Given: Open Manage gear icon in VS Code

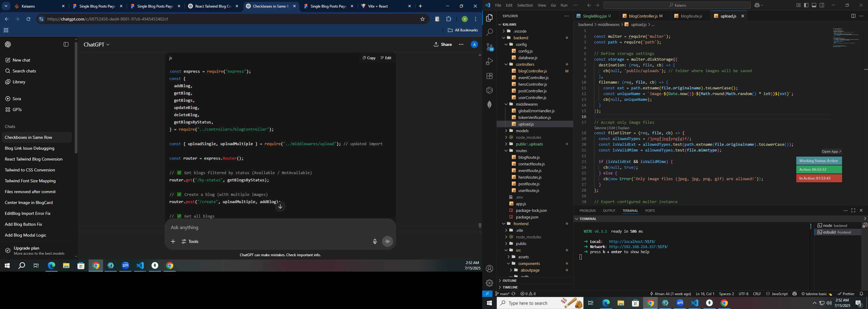Looking at the screenshot, I should click(489, 283).
